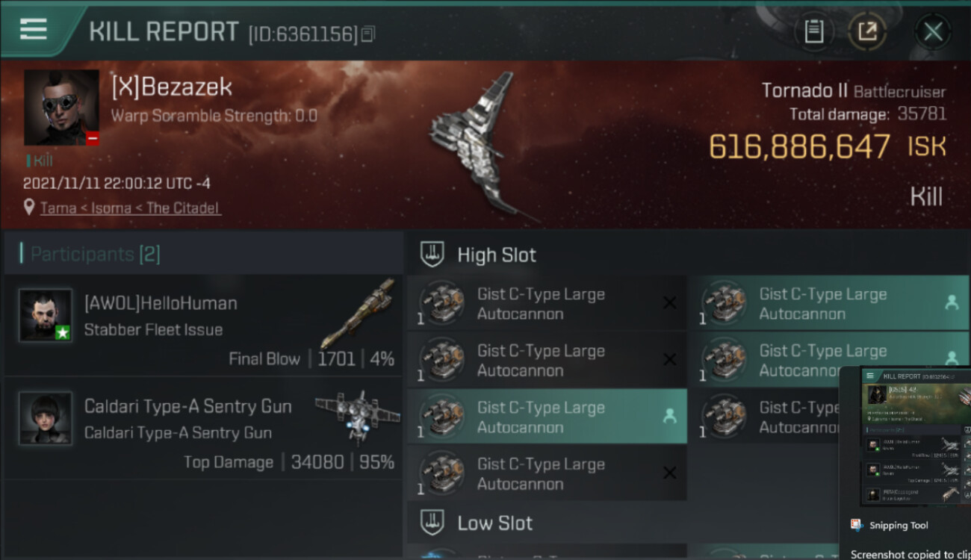Click the Low Slot section header

(x=494, y=523)
